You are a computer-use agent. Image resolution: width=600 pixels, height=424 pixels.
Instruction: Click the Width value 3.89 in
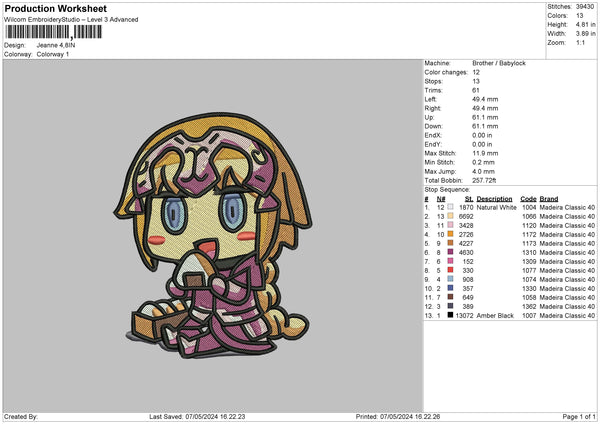(x=585, y=34)
